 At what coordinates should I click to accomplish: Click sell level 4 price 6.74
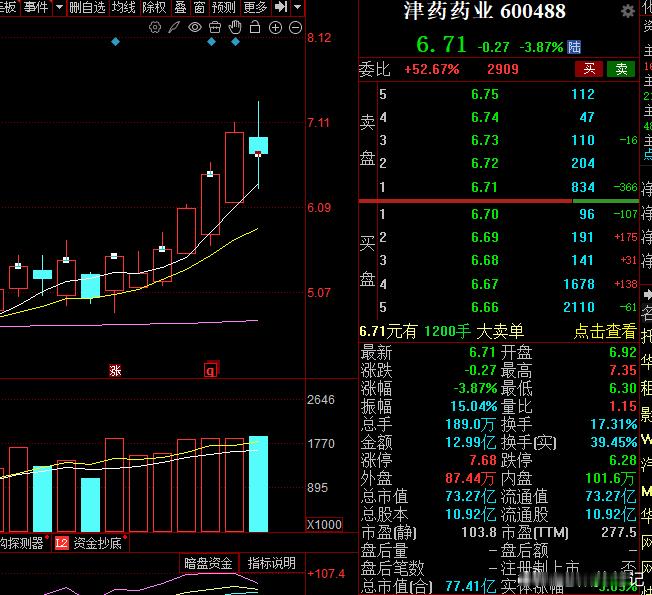pos(484,117)
